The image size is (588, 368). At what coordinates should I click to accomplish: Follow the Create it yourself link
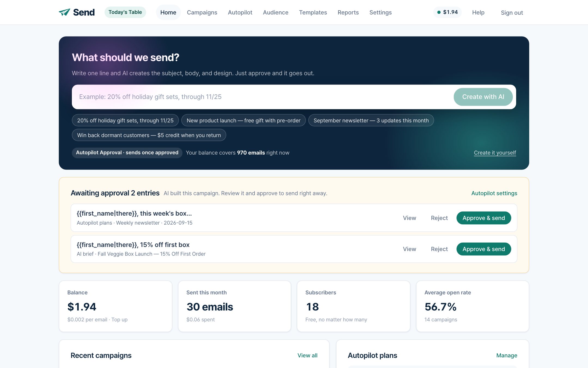tap(495, 153)
